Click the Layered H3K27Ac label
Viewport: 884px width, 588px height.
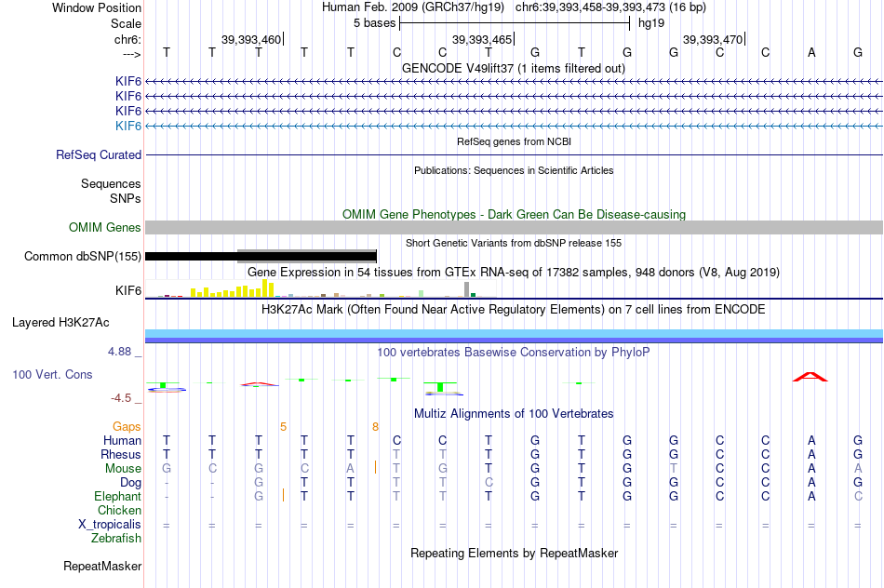[60, 323]
